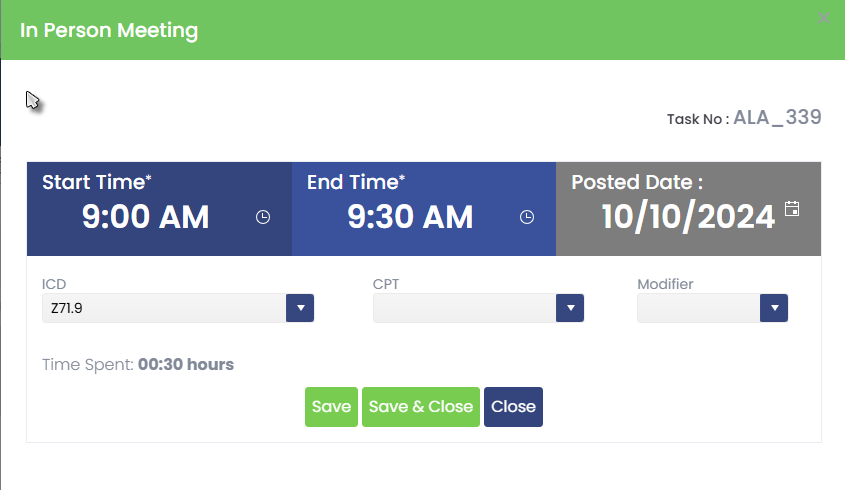
Task: Click the 9:00 AM start time value
Action: pos(146,217)
